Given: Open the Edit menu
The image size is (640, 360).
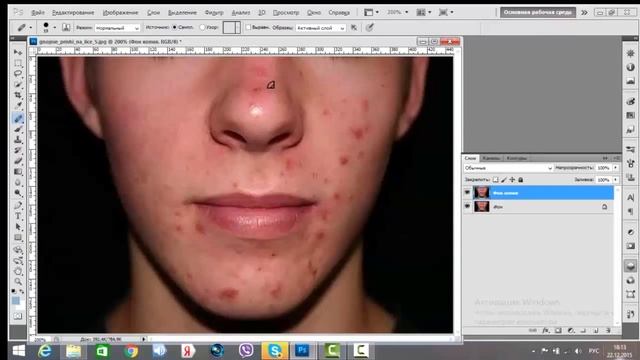Looking at the screenshot, I should [73, 13].
